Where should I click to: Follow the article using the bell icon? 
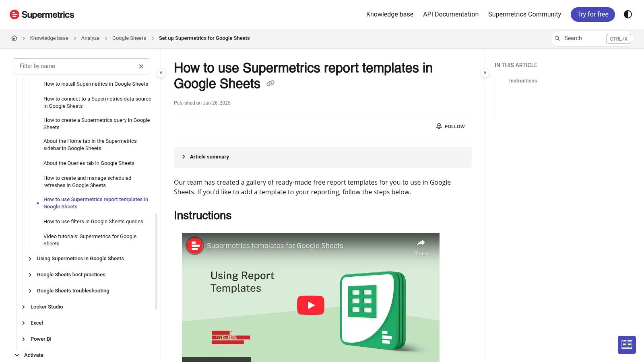pyautogui.click(x=439, y=126)
